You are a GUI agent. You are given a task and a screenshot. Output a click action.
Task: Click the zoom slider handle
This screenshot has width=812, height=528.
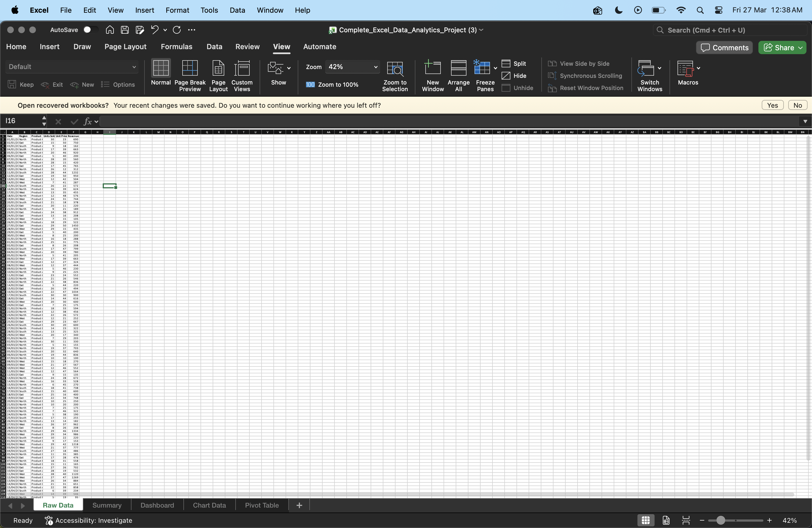point(720,521)
